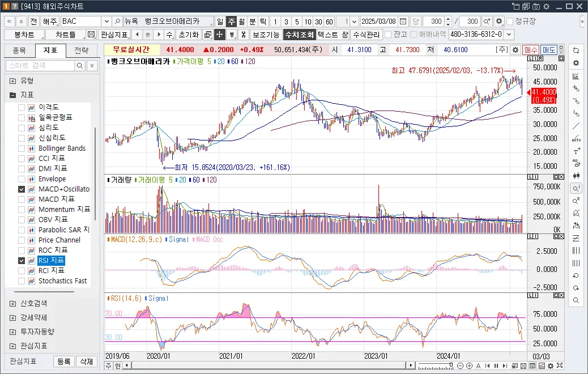Open the title bar settings gear
588x374 pixels.
tap(547, 6)
